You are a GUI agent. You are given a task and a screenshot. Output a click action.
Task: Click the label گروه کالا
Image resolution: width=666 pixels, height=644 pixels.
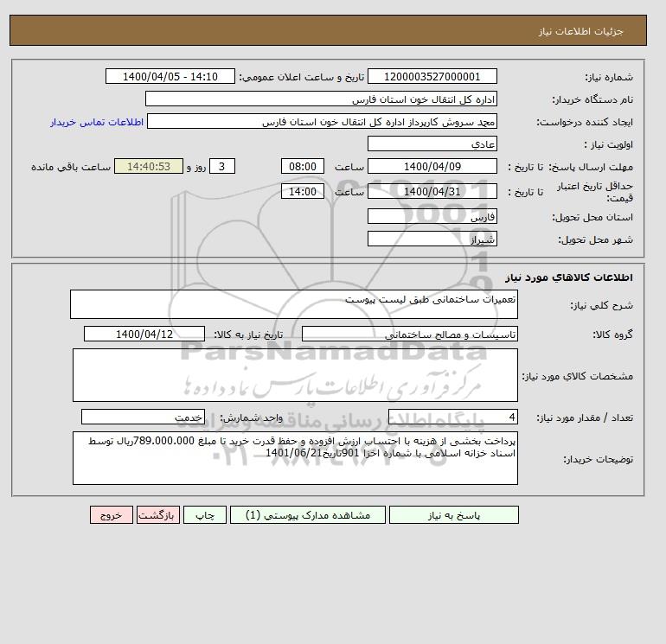[613, 335]
